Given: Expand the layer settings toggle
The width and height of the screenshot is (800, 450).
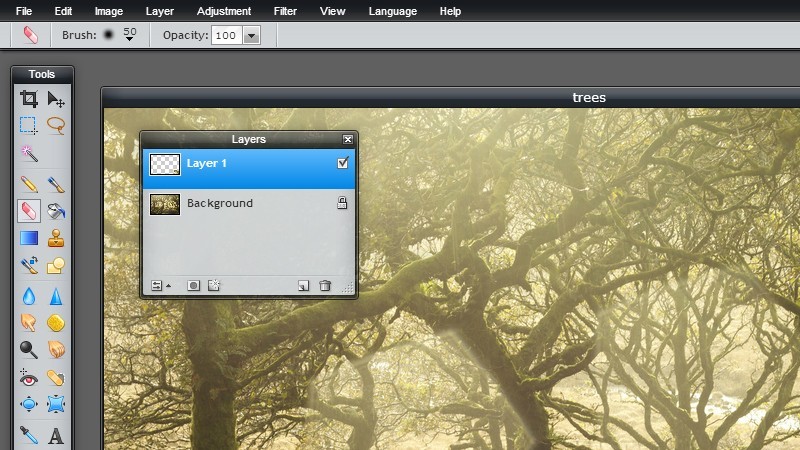Looking at the screenshot, I should (158, 286).
